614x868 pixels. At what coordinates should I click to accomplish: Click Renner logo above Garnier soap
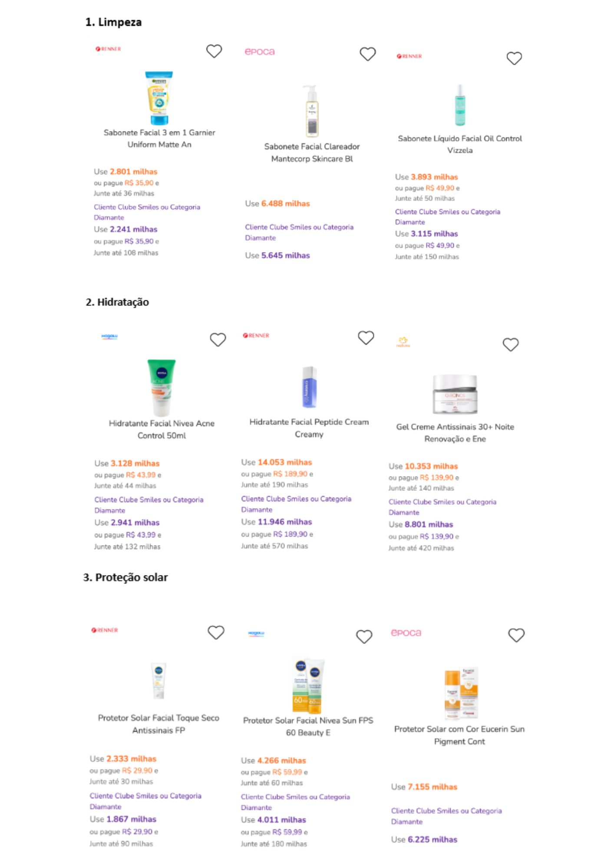click(x=108, y=49)
